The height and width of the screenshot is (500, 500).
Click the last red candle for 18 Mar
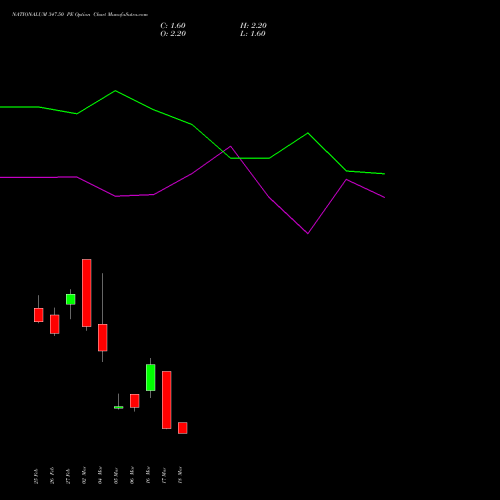(x=183, y=428)
